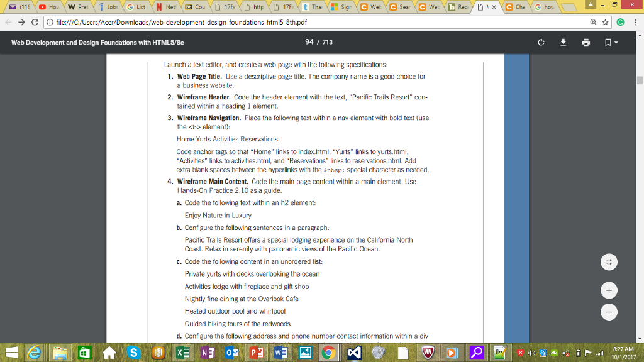Toggle the network status tray icon
This screenshot has width=644, height=362.
click(599, 353)
